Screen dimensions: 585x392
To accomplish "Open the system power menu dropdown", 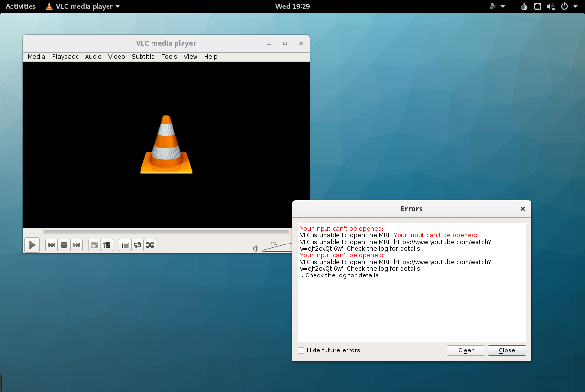I will tap(569, 6).
